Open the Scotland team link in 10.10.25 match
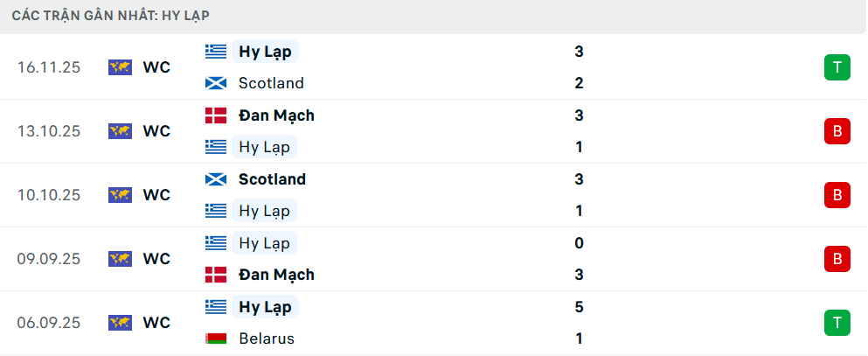Image resolution: width=868 pixels, height=356 pixels. coord(272,179)
